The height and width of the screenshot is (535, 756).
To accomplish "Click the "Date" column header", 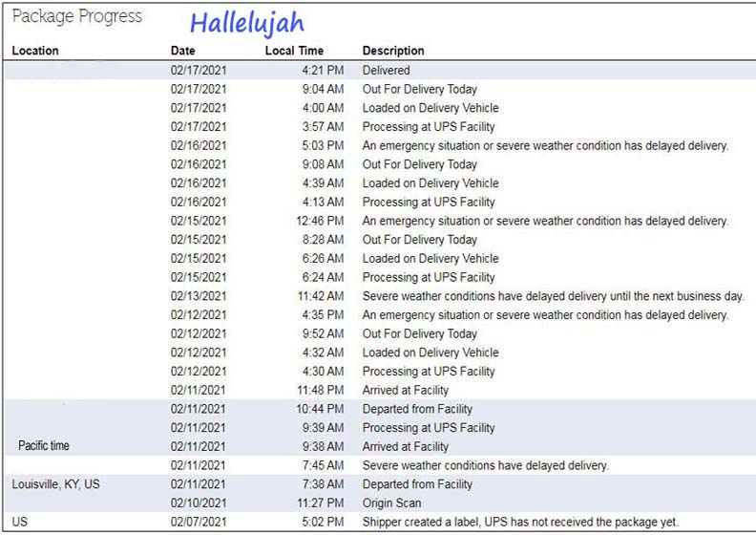I will [182, 51].
